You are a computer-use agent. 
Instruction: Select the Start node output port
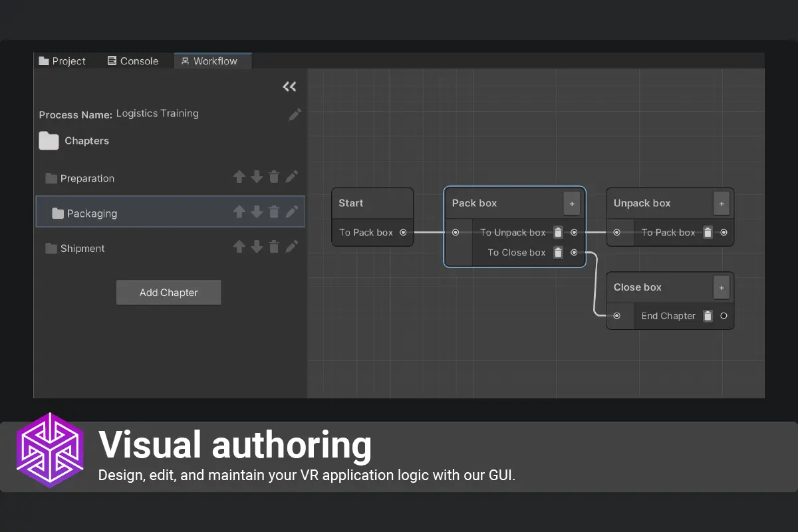point(403,233)
